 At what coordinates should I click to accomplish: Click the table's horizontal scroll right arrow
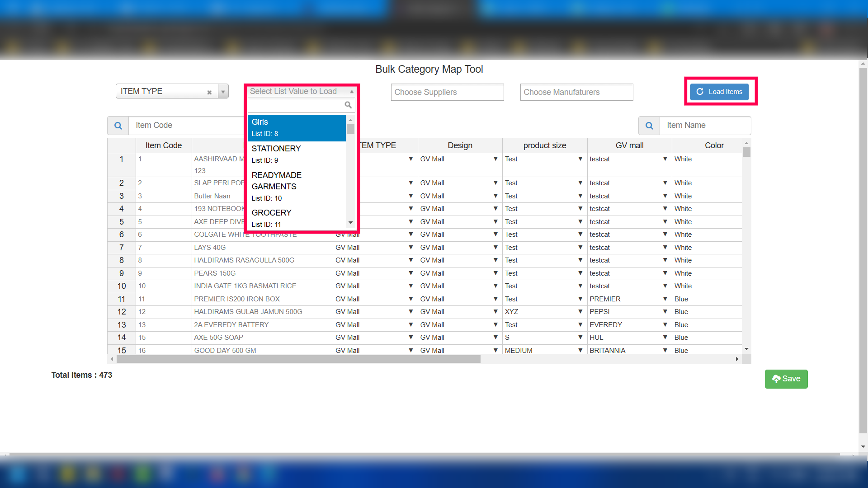pyautogui.click(x=737, y=359)
